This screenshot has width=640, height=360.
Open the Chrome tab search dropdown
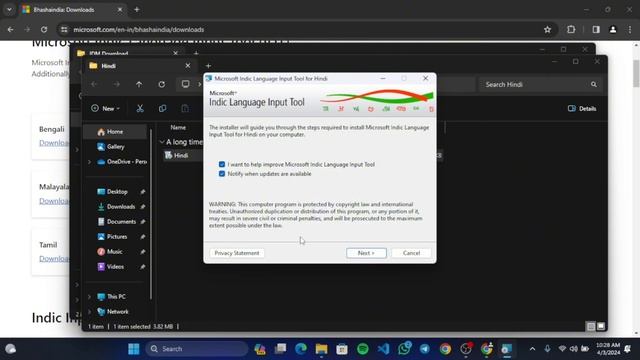tap(9, 9)
